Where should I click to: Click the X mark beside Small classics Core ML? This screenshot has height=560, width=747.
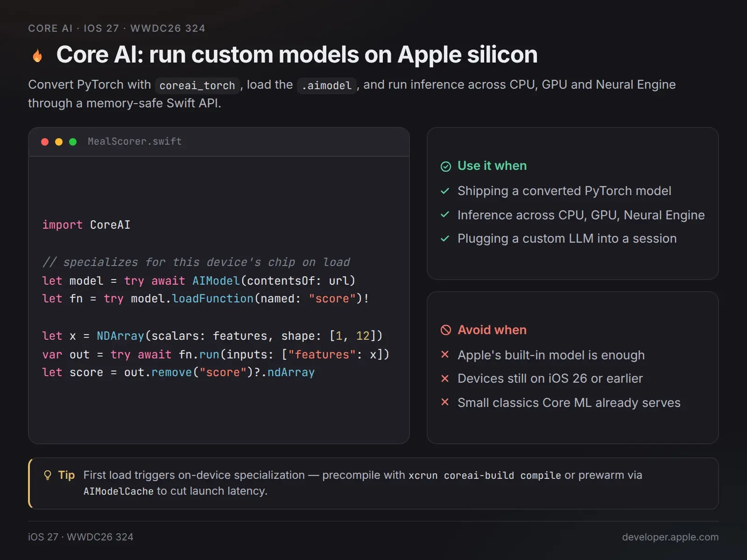(x=445, y=402)
